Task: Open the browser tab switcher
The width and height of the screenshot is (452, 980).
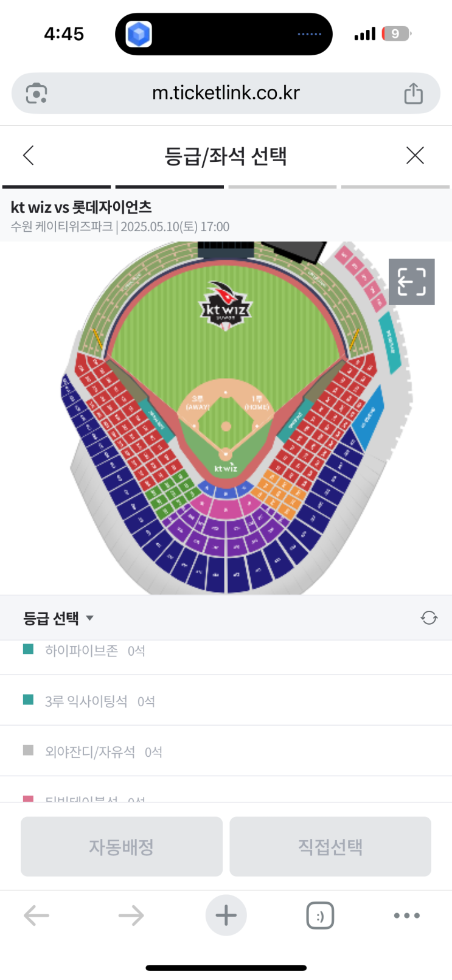Action: pos(320,915)
